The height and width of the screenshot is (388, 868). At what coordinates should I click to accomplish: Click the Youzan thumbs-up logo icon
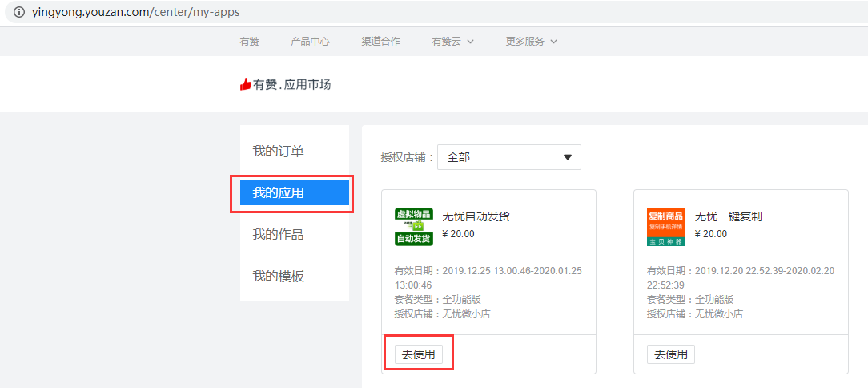[x=245, y=84]
